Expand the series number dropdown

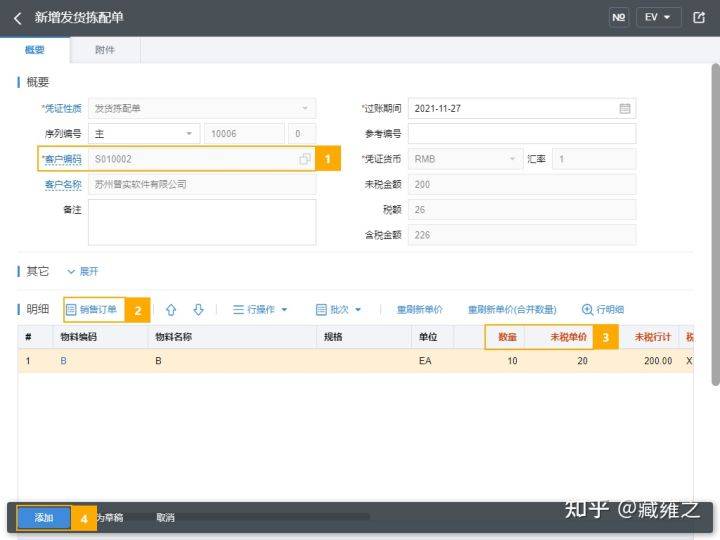coord(190,133)
